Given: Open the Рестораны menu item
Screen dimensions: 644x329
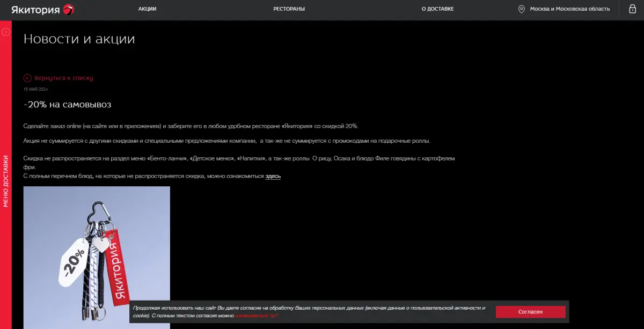Looking at the screenshot, I should [x=289, y=9].
